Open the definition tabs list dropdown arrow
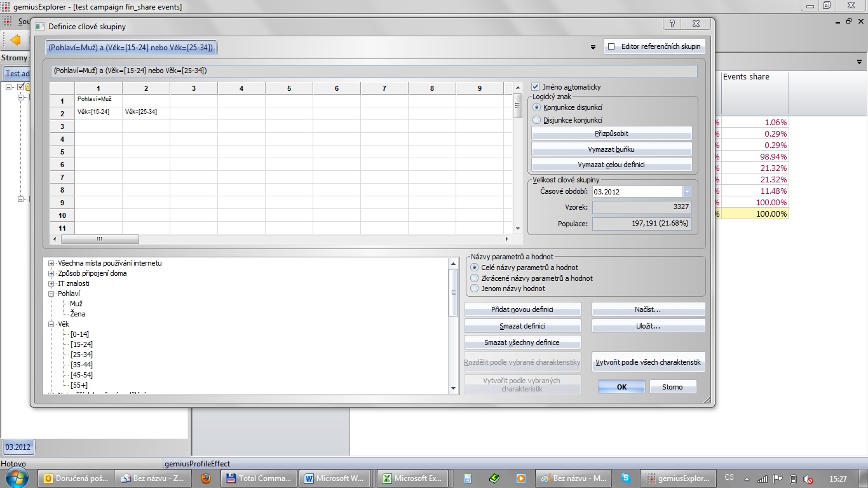 coord(593,47)
